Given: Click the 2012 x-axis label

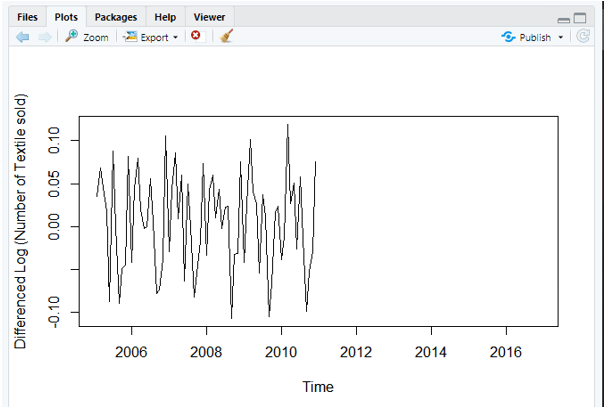Looking at the screenshot, I should coord(356,352).
